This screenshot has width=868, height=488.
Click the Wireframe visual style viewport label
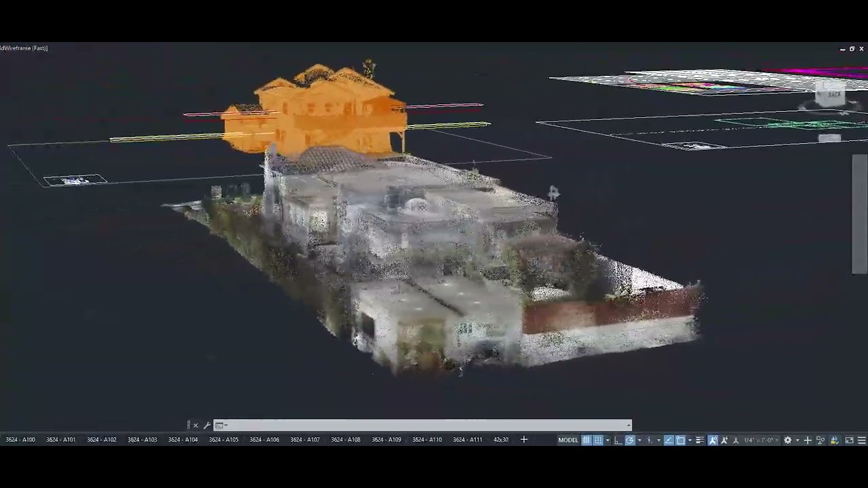tap(24, 48)
